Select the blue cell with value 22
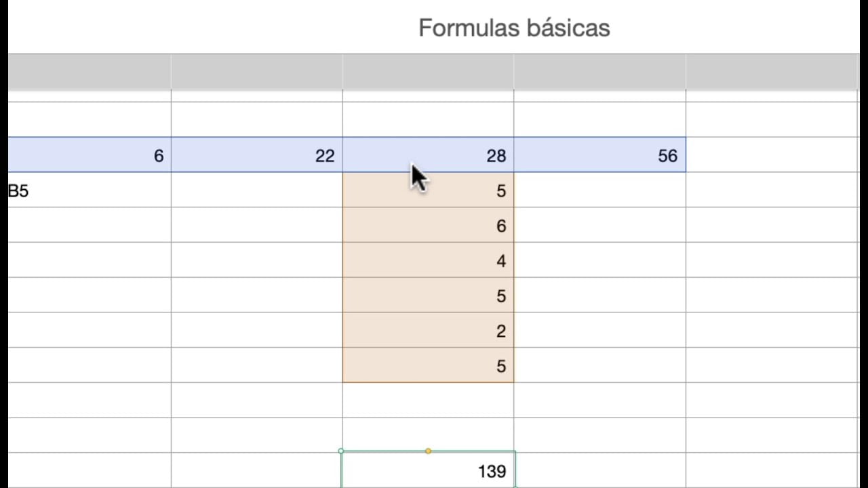The image size is (868, 488). [x=257, y=155]
